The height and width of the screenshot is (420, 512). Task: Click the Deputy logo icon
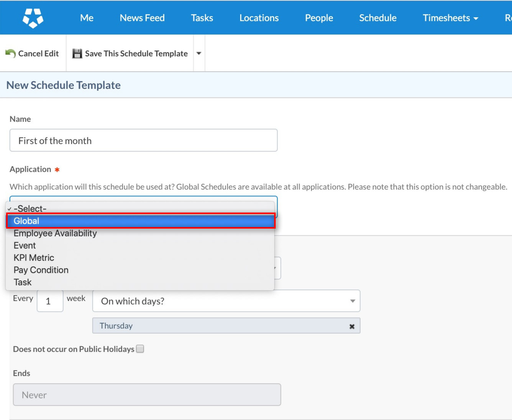coord(33,18)
